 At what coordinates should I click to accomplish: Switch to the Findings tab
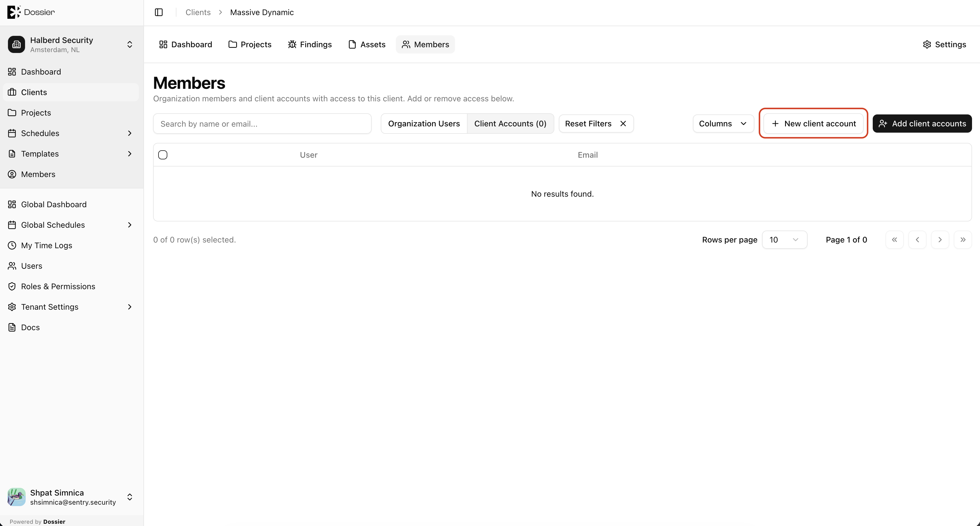coord(310,44)
